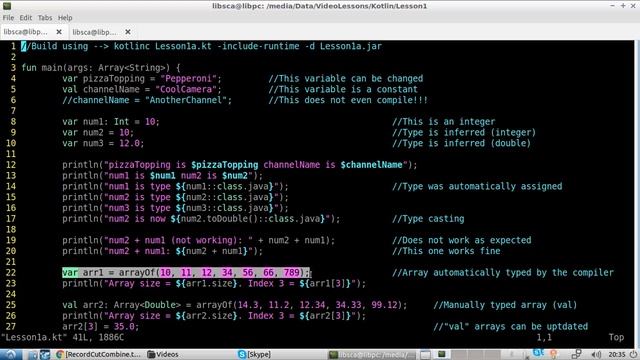The width and height of the screenshot is (640, 360).
Task: Click the orange notification tray icon
Action: 554,354
